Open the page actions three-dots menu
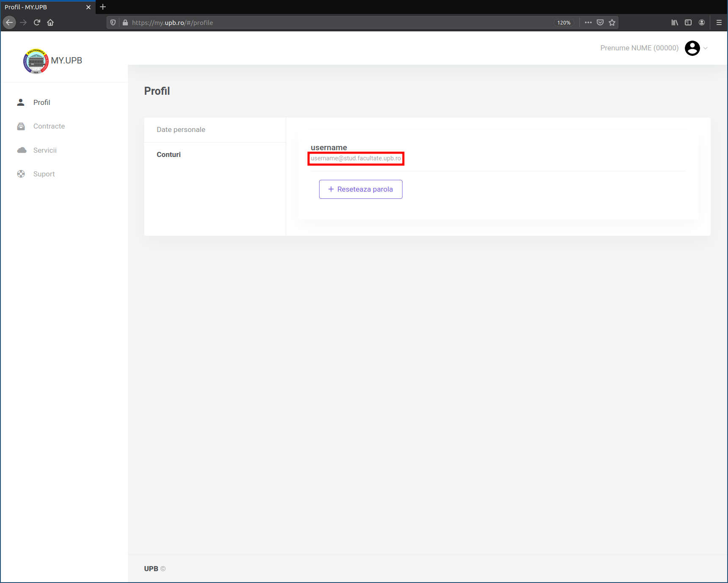The image size is (728, 583). 588,22
